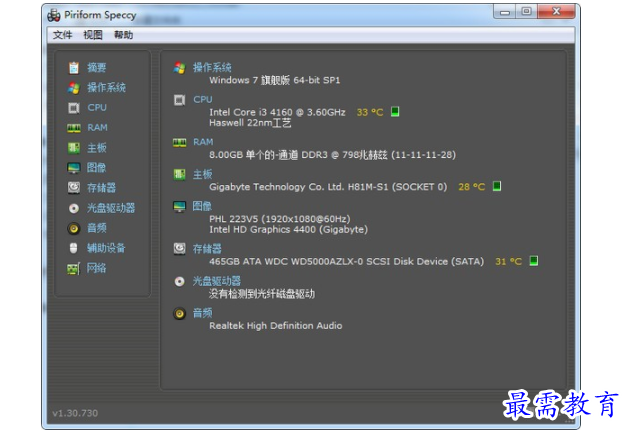Screen dimensions: 627x436
Task: Click the Piriform Speccy title bar icon
Action: (54, 16)
